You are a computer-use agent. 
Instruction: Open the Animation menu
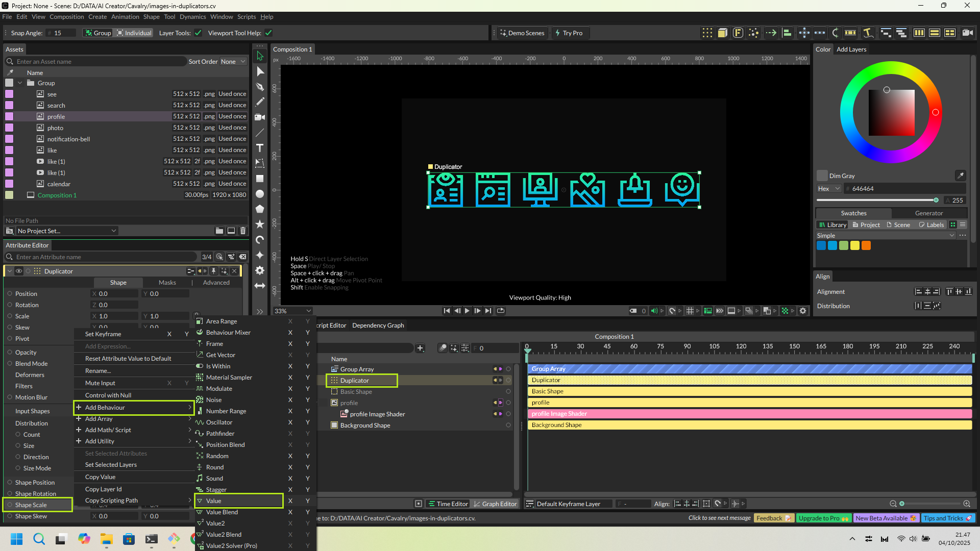click(x=125, y=17)
